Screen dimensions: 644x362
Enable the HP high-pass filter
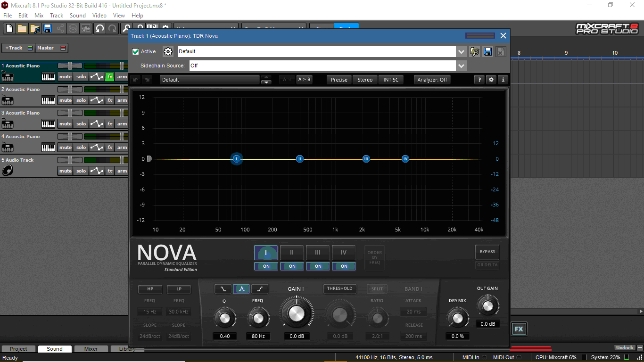(150, 289)
